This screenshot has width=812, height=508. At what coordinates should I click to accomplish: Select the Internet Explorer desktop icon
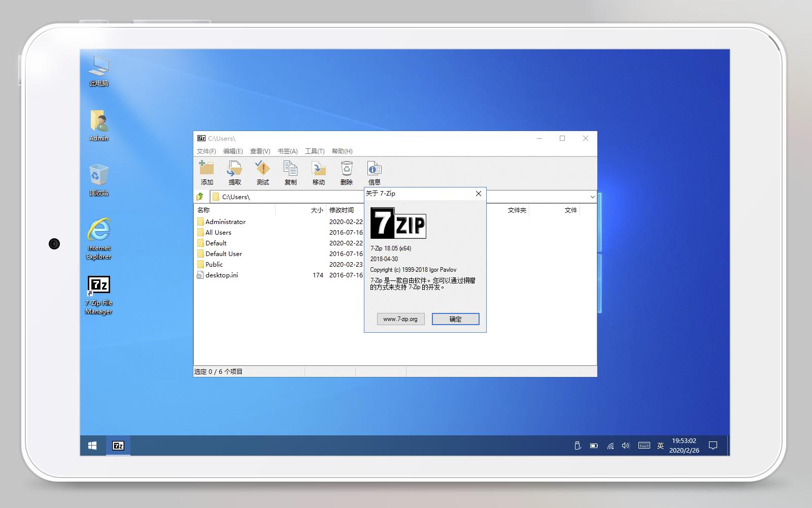pos(98,239)
